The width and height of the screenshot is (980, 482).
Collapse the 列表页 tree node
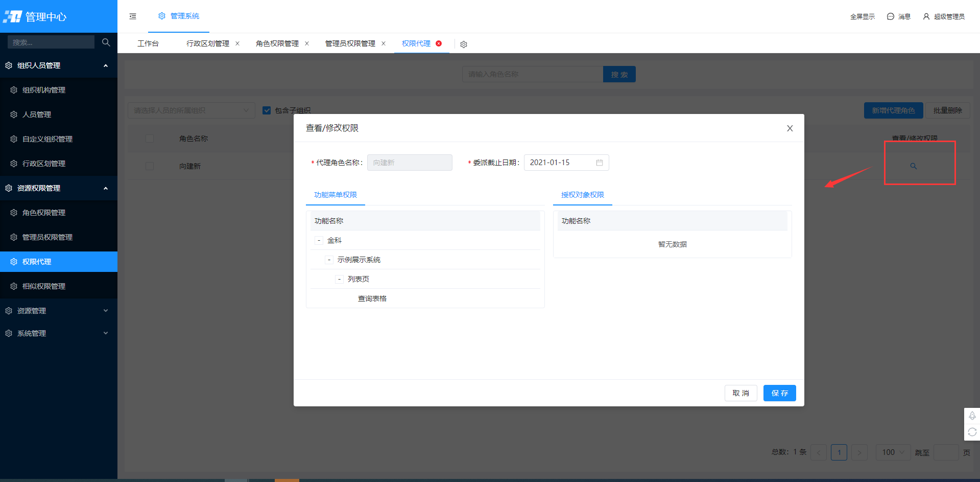339,279
